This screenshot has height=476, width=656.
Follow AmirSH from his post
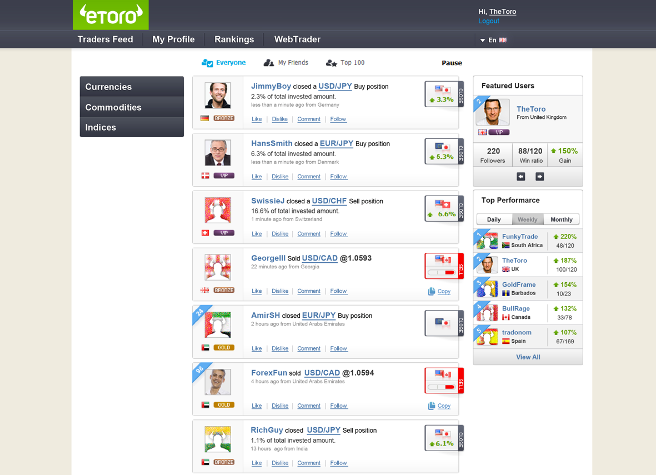tap(338, 348)
